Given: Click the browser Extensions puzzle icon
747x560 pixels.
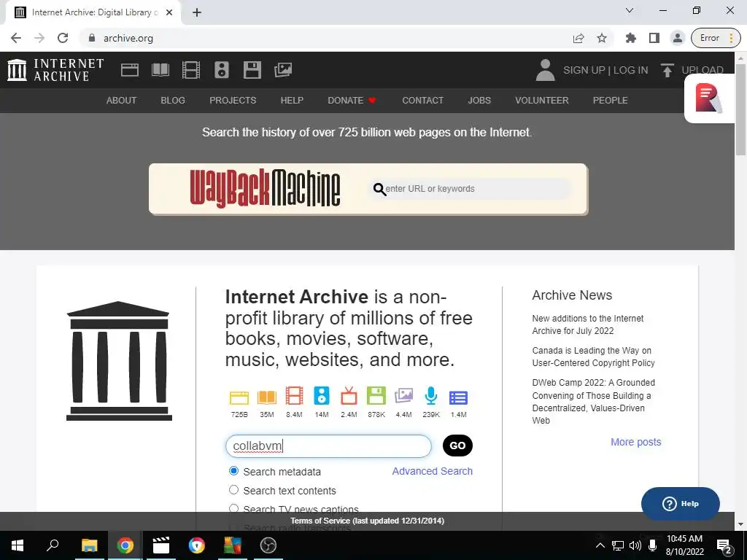Looking at the screenshot, I should coord(631,38).
